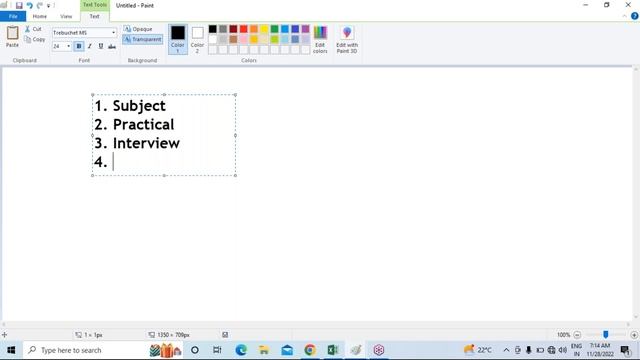The width and height of the screenshot is (640, 360).
Task: Toggle Underline formatting
Action: [101, 46]
